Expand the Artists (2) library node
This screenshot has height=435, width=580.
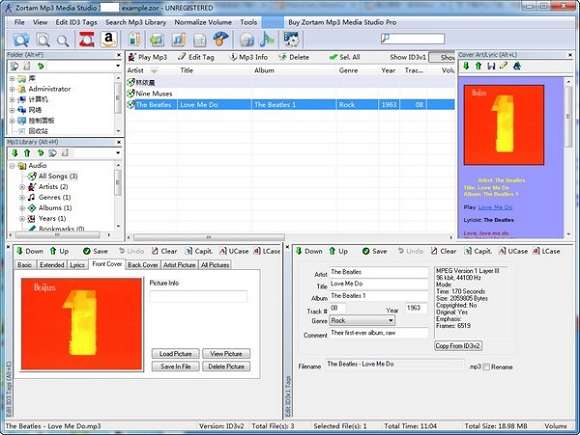click(22, 187)
